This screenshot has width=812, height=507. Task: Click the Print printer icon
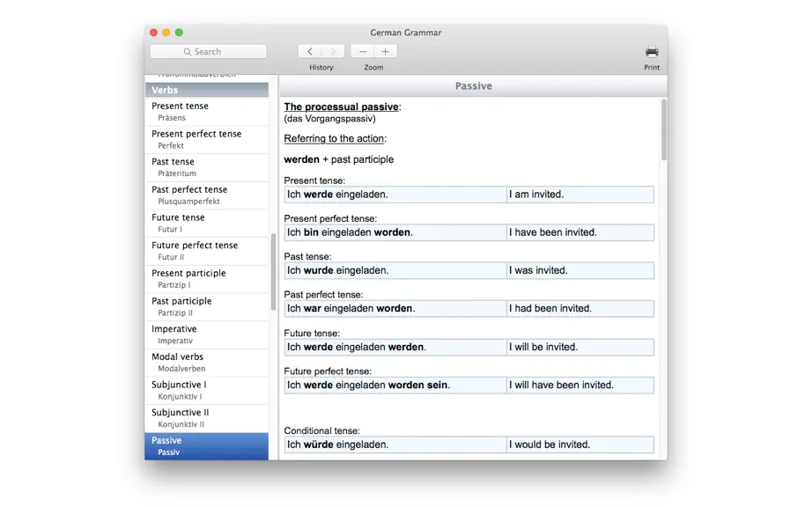click(x=652, y=51)
